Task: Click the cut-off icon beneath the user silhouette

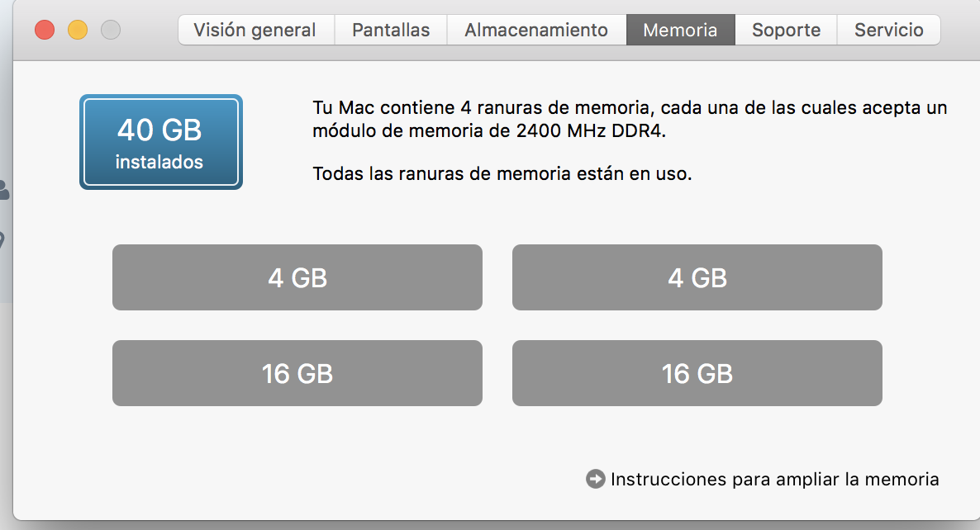Action: (x=2, y=240)
